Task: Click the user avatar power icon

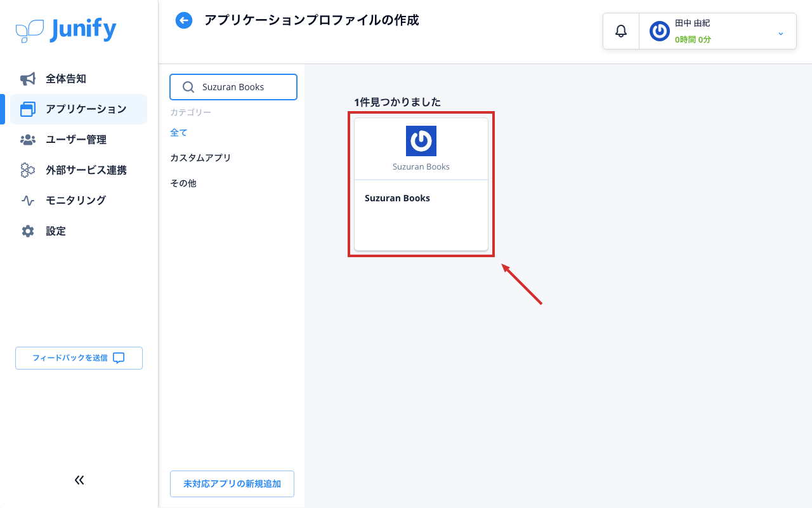Action: pos(660,31)
